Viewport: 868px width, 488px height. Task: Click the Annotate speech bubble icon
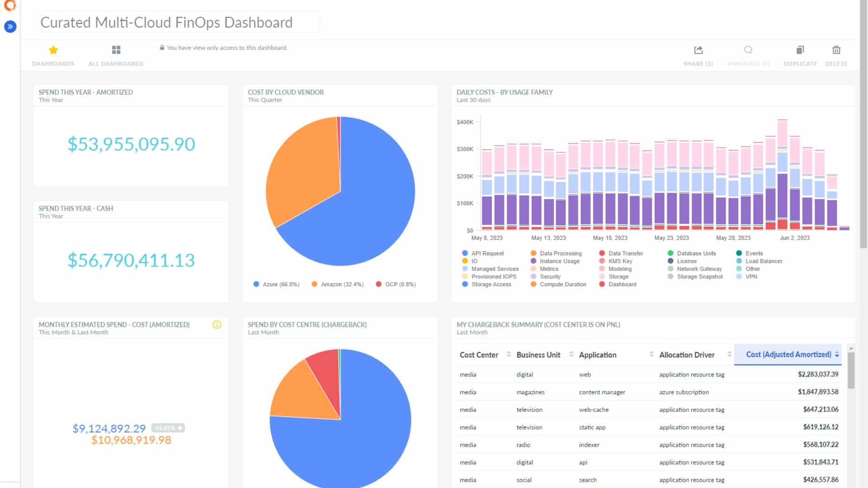pyautogui.click(x=748, y=50)
